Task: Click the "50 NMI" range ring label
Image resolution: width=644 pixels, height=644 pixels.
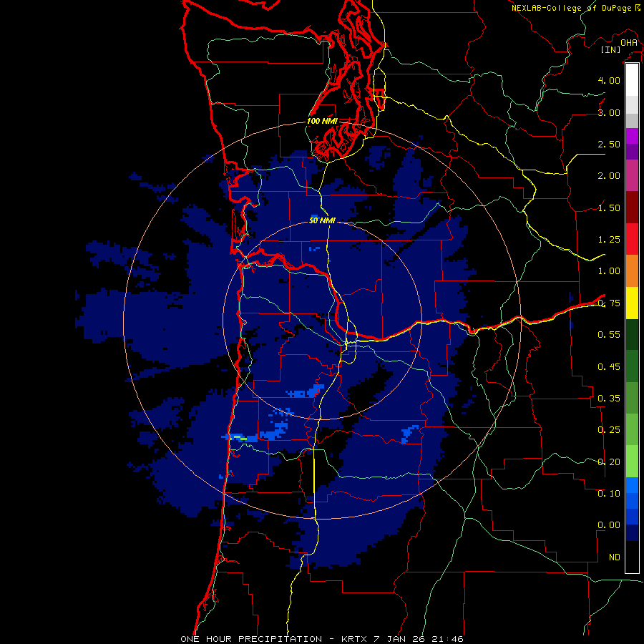Action: tap(322, 220)
